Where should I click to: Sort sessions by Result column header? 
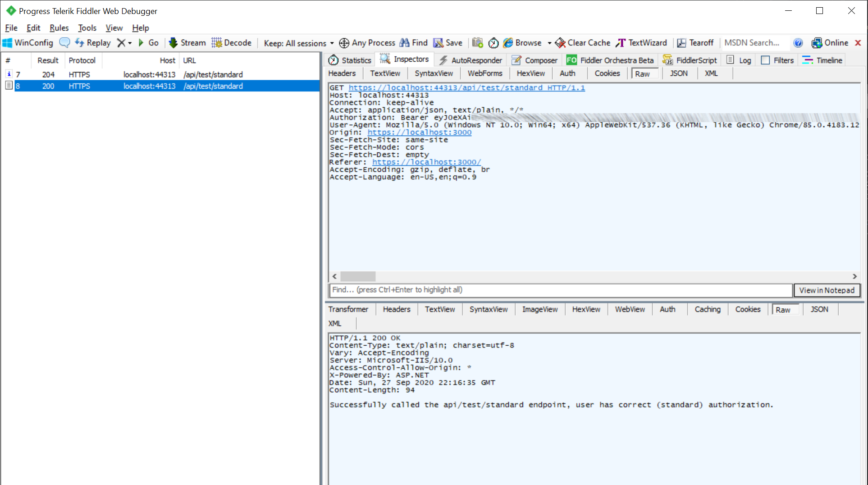[47, 60]
